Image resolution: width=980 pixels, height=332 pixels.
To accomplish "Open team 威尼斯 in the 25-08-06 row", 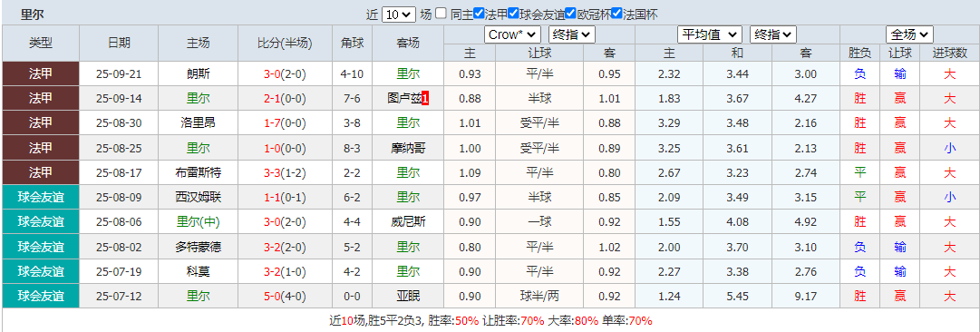I will (408, 222).
